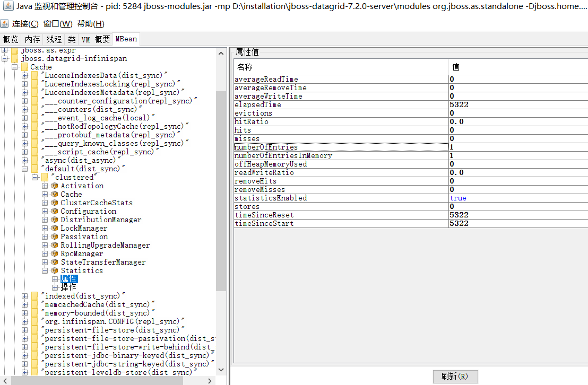Expand the 属性 attributes node
The height and width of the screenshot is (385, 588).
55,279
